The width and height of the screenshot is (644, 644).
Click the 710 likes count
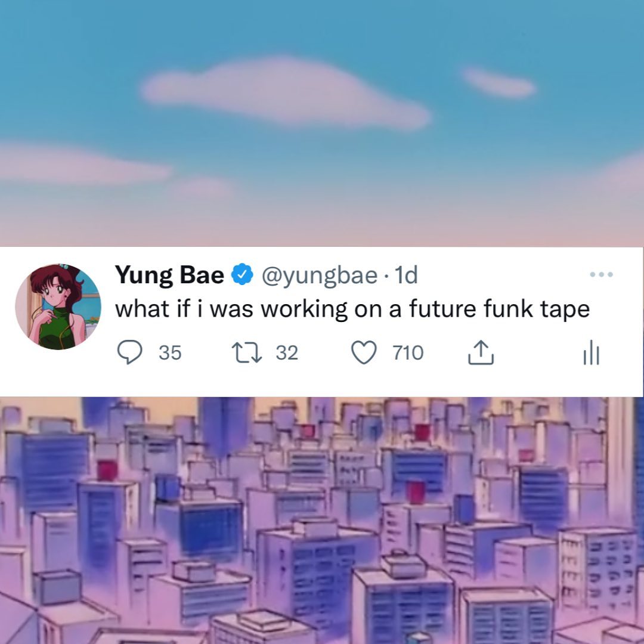(x=408, y=353)
